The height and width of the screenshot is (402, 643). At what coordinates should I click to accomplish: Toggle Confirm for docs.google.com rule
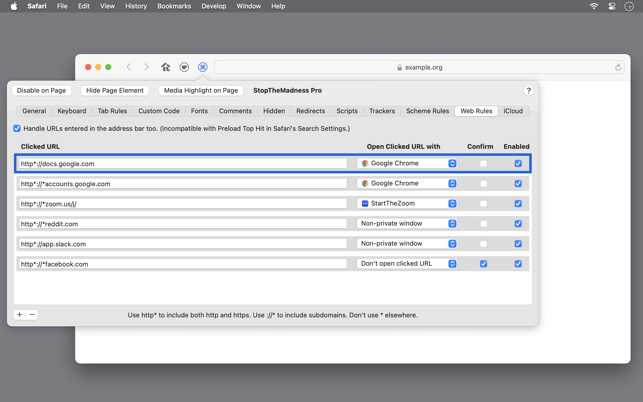483,164
